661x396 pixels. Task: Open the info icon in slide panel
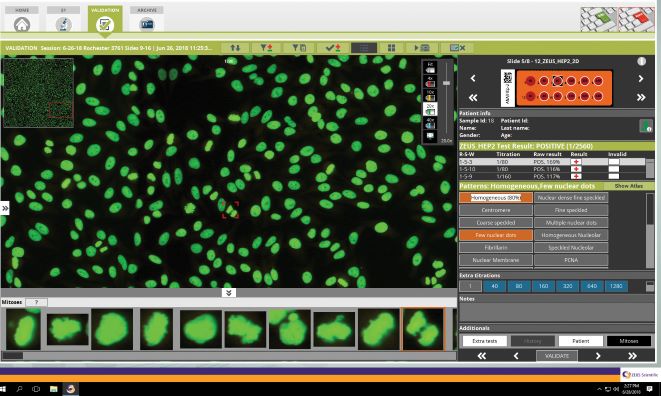(642, 61)
